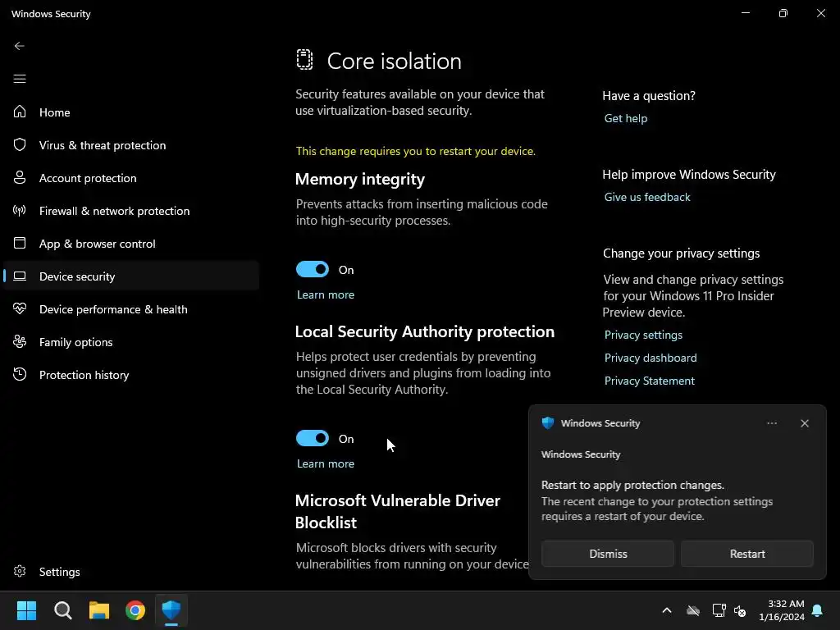Click Restart in the notification
The height and width of the screenshot is (630, 840).
pos(746,554)
